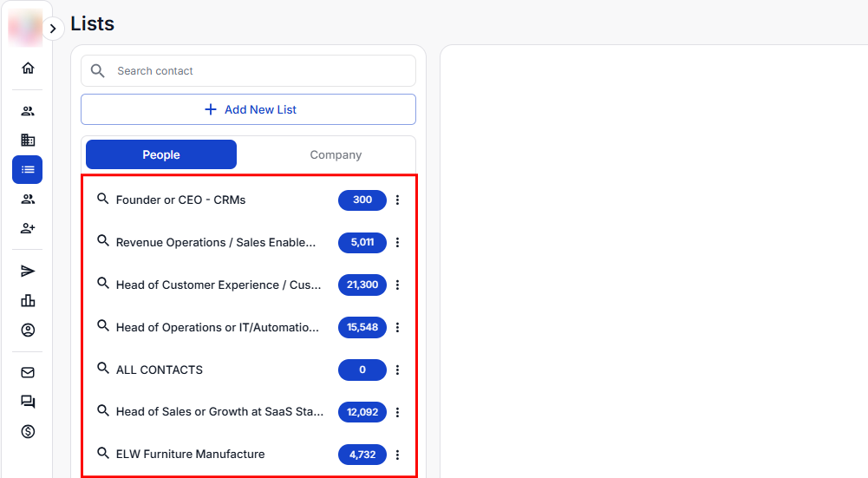The width and height of the screenshot is (868, 478).
Task: Switch to the Company tab
Action: (x=336, y=154)
